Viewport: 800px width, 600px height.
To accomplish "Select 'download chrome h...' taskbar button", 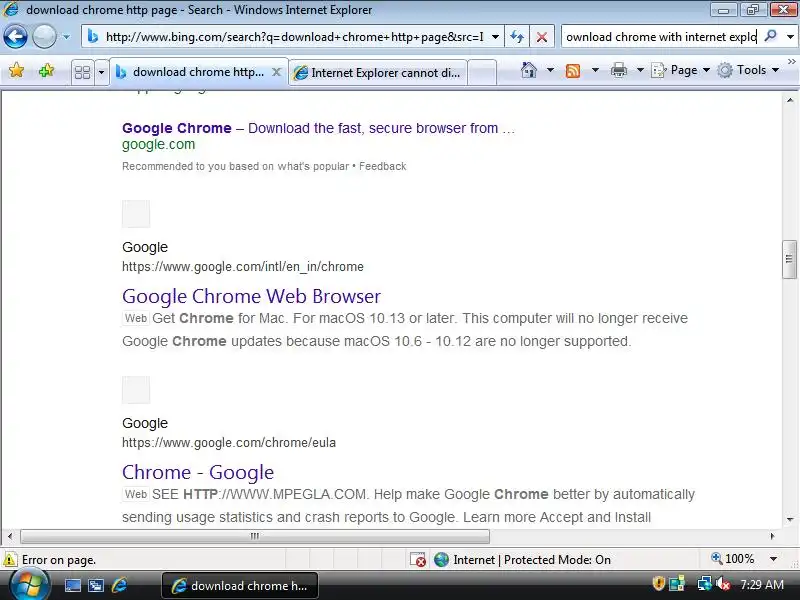I will (x=240, y=586).
